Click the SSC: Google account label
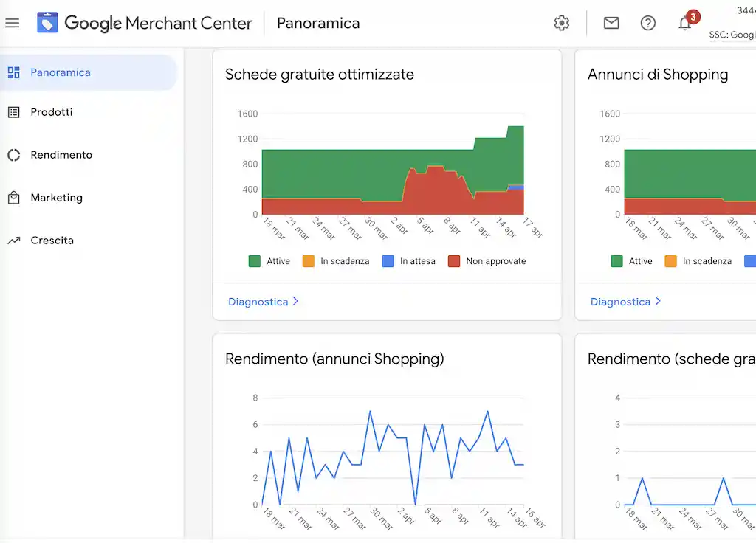This screenshot has width=756, height=543. pyautogui.click(x=732, y=35)
